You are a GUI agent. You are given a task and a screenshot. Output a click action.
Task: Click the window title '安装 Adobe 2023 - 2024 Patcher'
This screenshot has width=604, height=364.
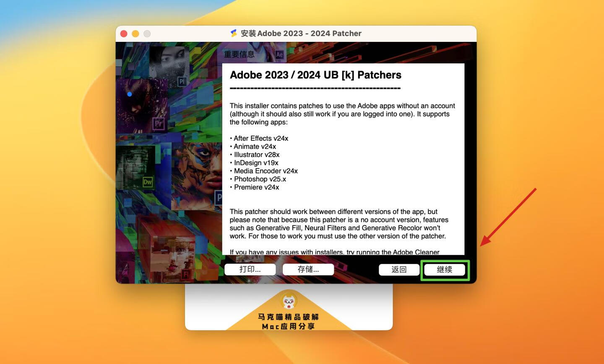(x=301, y=34)
